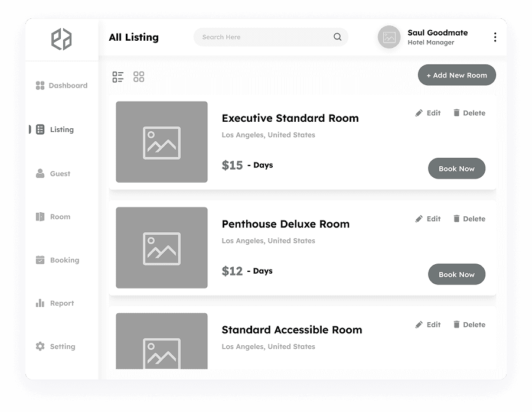Screen dimensions: 532x412
Task: Open the three-dot menu next to Saul Goodmate
Action: point(495,37)
